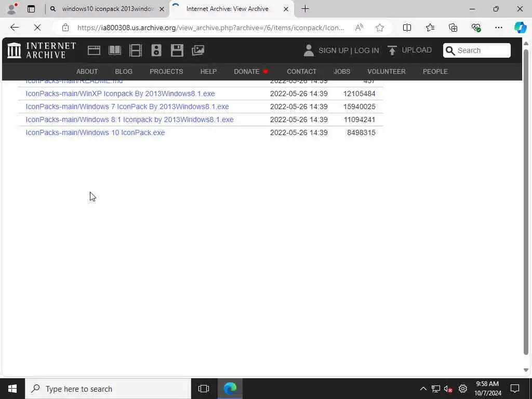Viewport: 532px width, 399px height.
Task: Open the PEOPLE menu item
Action: [435, 72]
